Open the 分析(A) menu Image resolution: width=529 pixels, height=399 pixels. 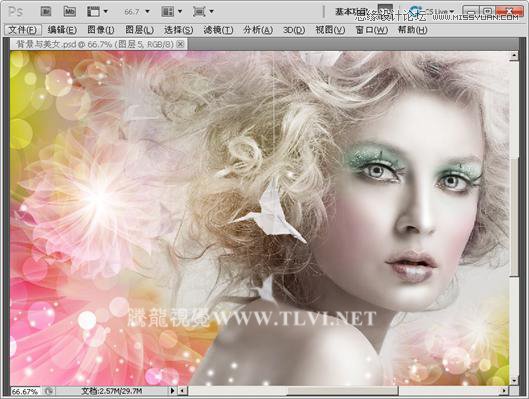pyautogui.click(x=258, y=30)
